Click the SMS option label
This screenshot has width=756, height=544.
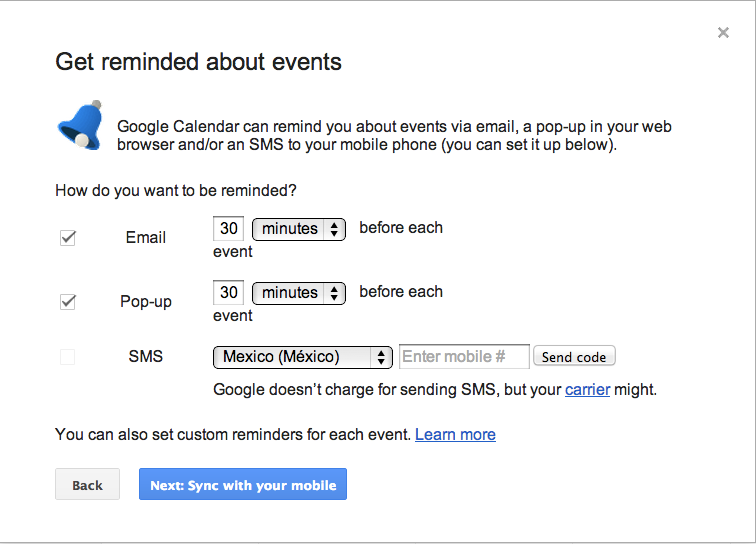point(146,356)
